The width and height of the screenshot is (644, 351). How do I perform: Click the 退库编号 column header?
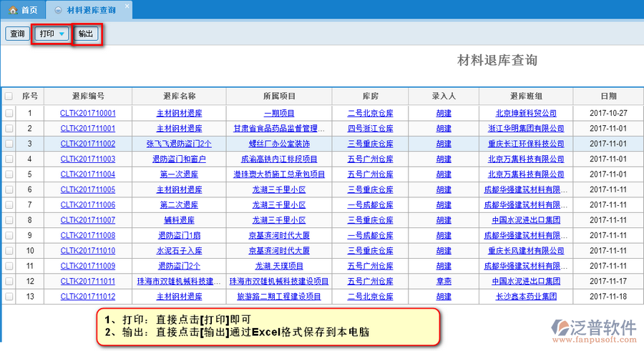(x=88, y=97)
